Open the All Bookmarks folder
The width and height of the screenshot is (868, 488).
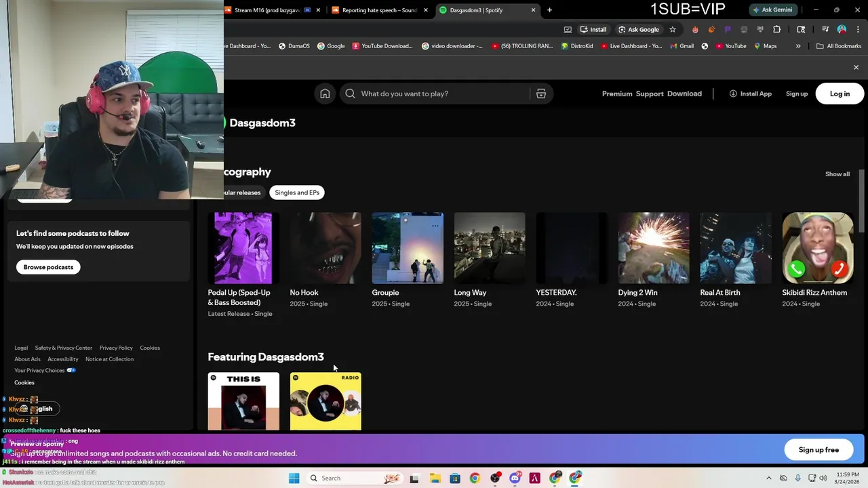tap(838, 46)
